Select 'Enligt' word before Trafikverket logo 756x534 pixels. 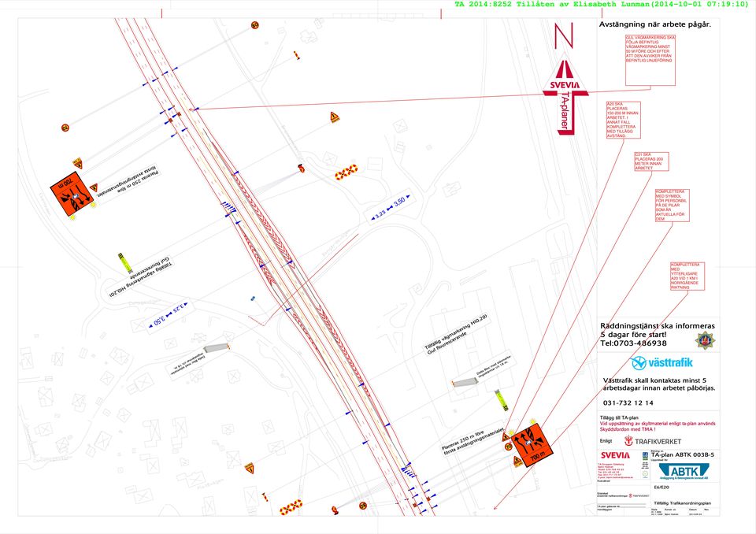coord(606,441)
